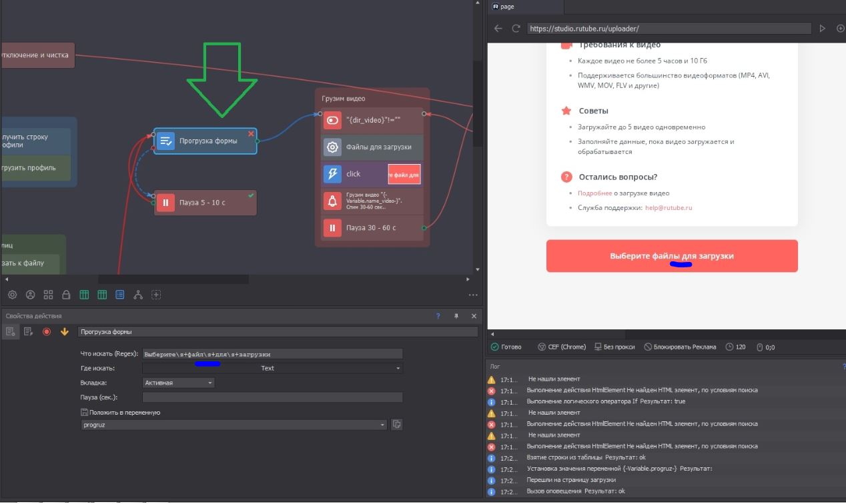
Task: Click the browser URL address field
Action: (669, 29)
